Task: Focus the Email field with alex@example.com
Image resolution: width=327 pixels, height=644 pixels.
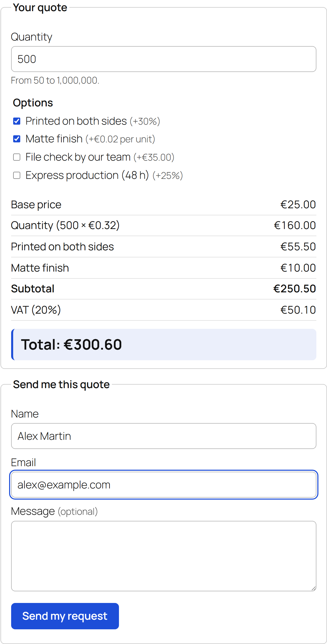Action: [x=163, y=485]
